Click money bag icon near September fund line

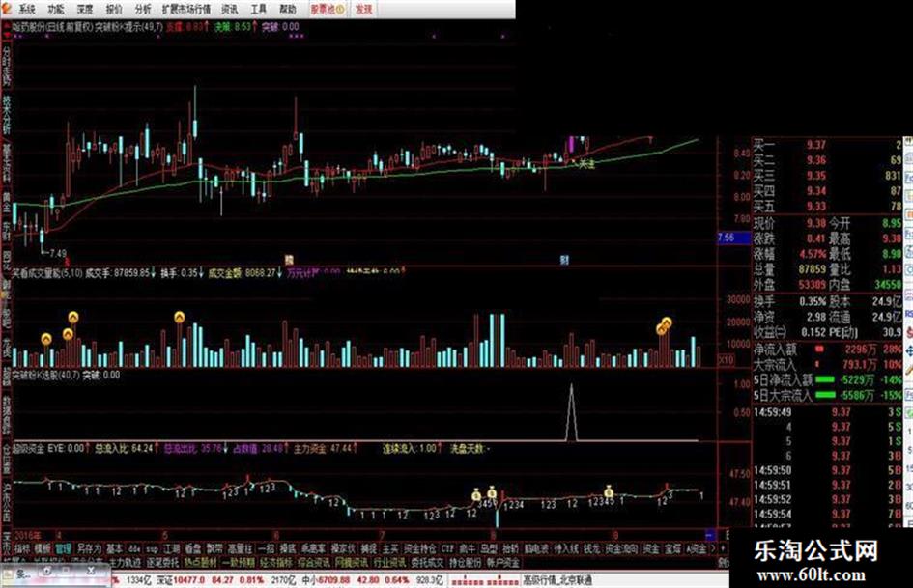(x=609, y=492)
